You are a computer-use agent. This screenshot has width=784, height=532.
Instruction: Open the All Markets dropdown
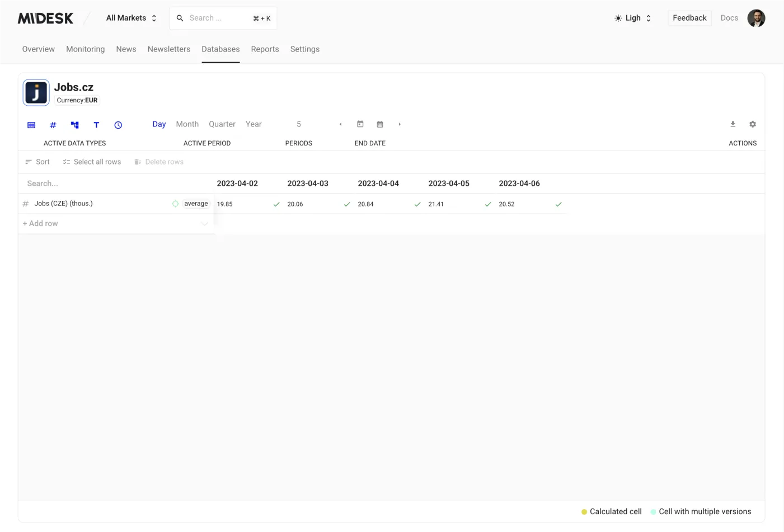coord(132,18)
